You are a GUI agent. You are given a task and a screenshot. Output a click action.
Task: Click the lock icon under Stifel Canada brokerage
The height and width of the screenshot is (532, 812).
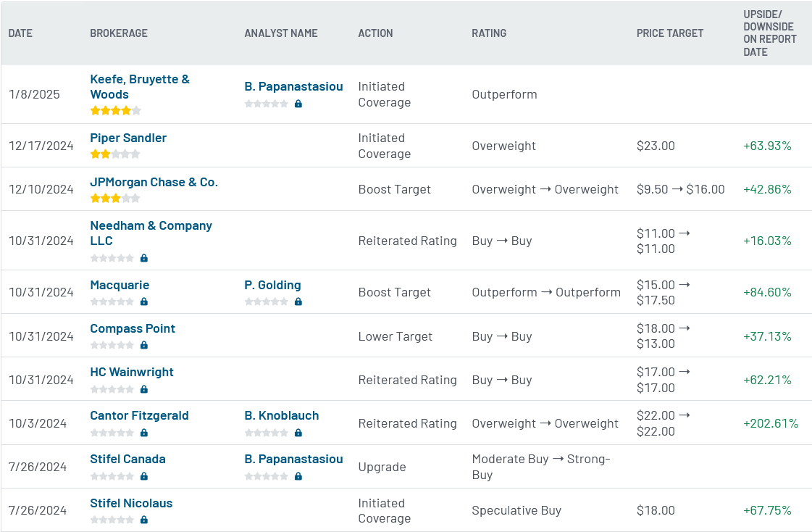point(144,476)
